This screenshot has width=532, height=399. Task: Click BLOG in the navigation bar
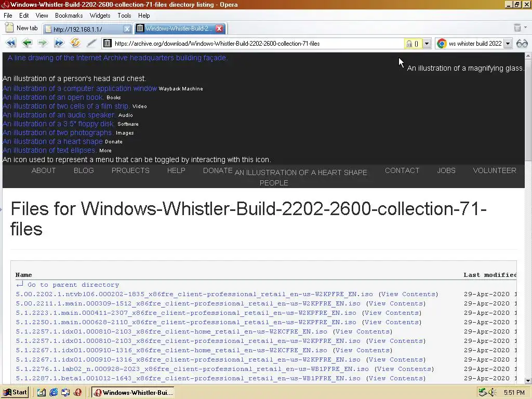pos(84,170)
